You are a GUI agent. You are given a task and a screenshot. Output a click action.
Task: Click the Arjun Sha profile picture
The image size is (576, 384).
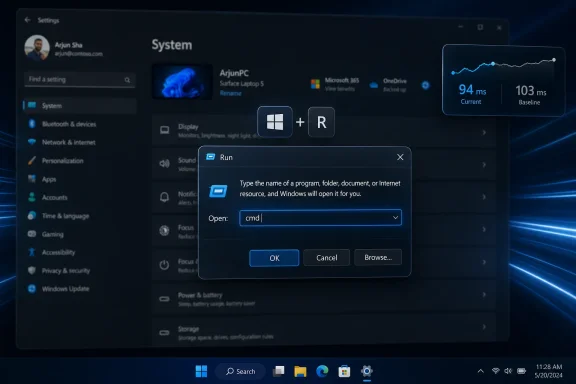(37, 48)
